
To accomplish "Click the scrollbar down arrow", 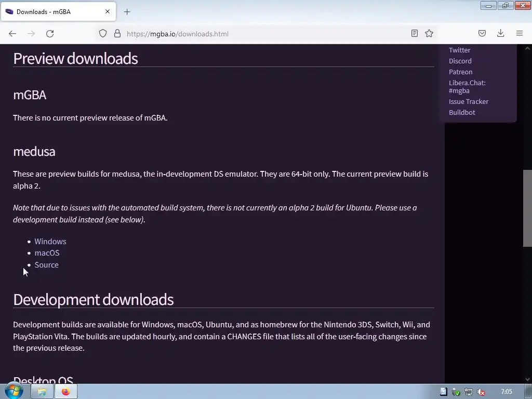I will coord(527,379).
